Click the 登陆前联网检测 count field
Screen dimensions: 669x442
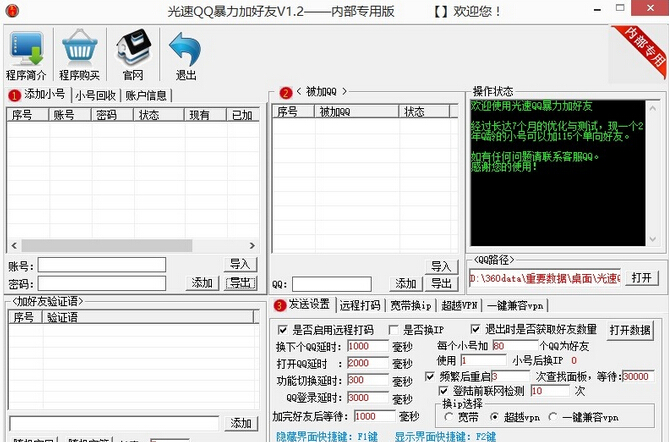[550, 391]
